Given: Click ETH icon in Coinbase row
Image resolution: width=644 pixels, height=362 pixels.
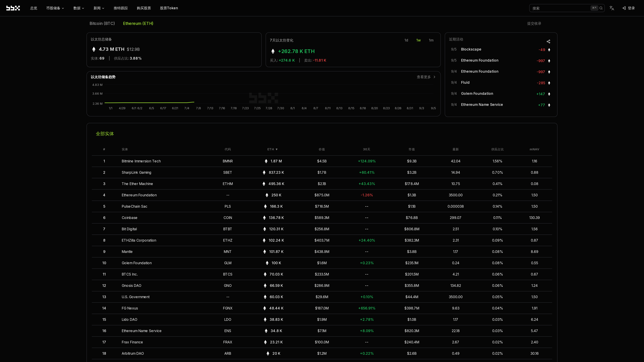Looking at the screenshot, I should (264, 218).
